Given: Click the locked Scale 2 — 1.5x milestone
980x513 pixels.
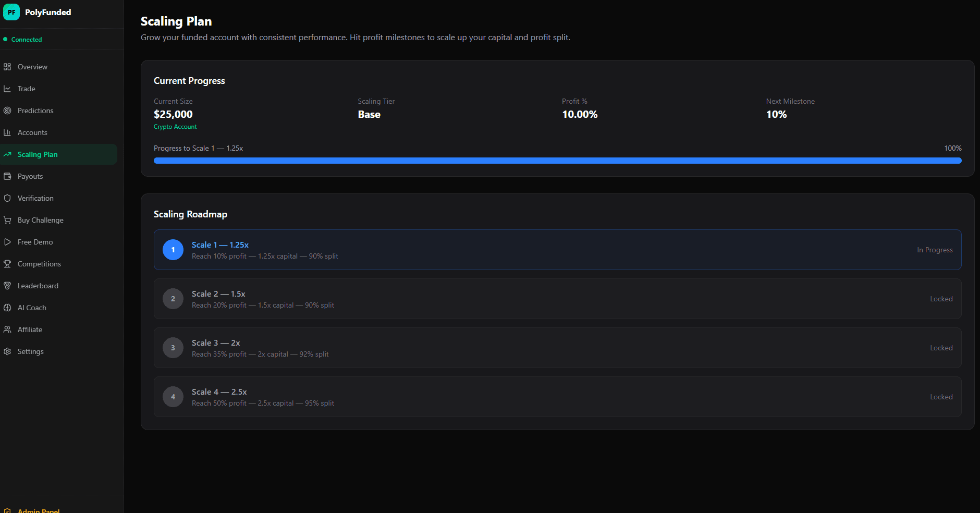Looking at the screenshot, I should (557, 299).
